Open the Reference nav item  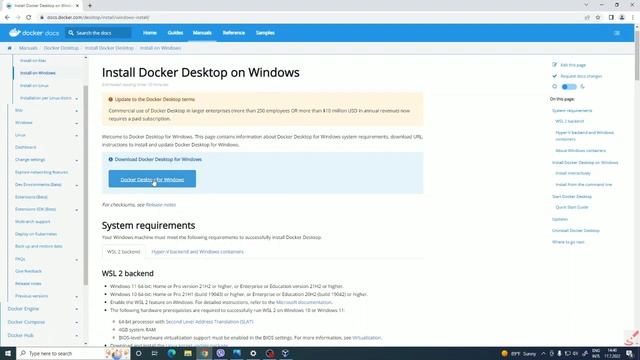[x=233, y=33]
